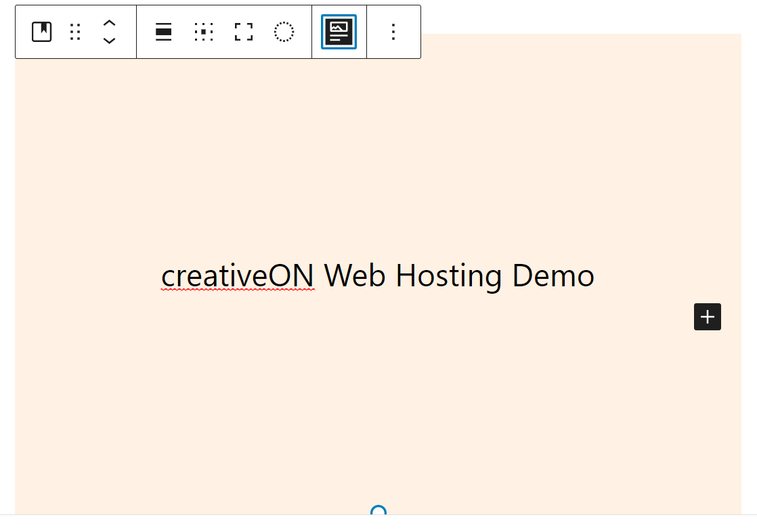
Task: Add a new block with the plus button
Action: (707, 317)
